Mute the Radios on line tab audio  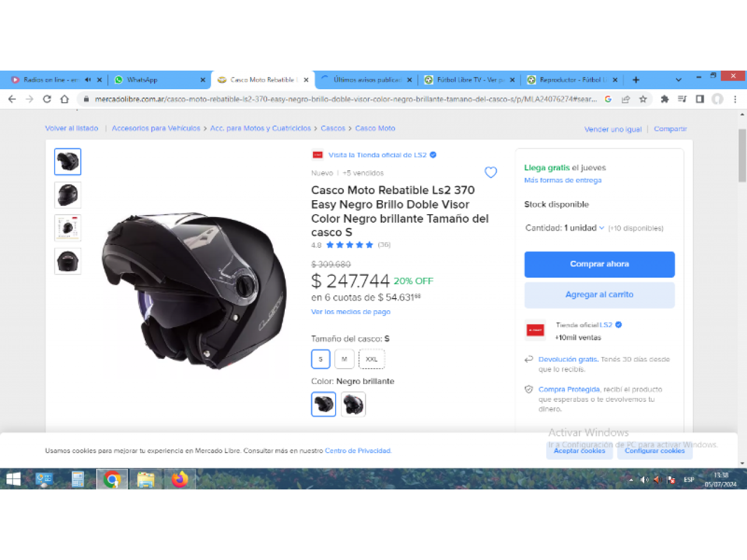(x=88, y=80)
